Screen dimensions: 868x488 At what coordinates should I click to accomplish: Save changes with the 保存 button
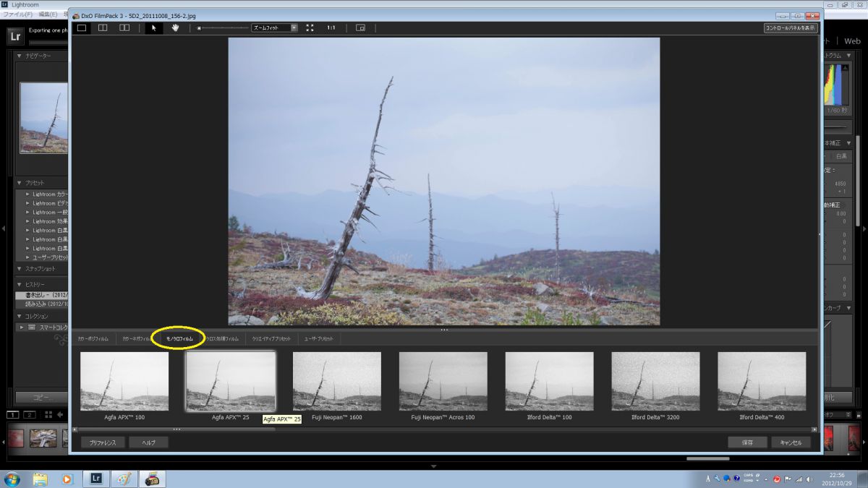pos(747,442)
